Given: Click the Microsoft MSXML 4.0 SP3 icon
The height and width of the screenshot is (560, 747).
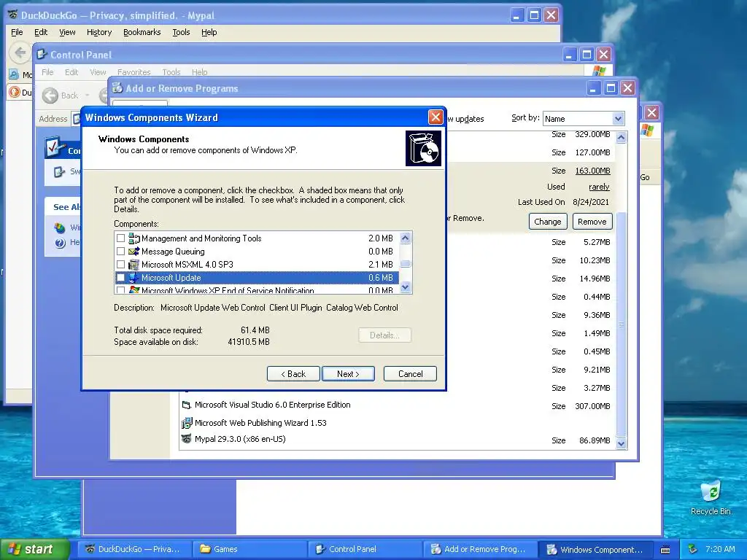Looking at the screenshot, I should click(134, 264).
